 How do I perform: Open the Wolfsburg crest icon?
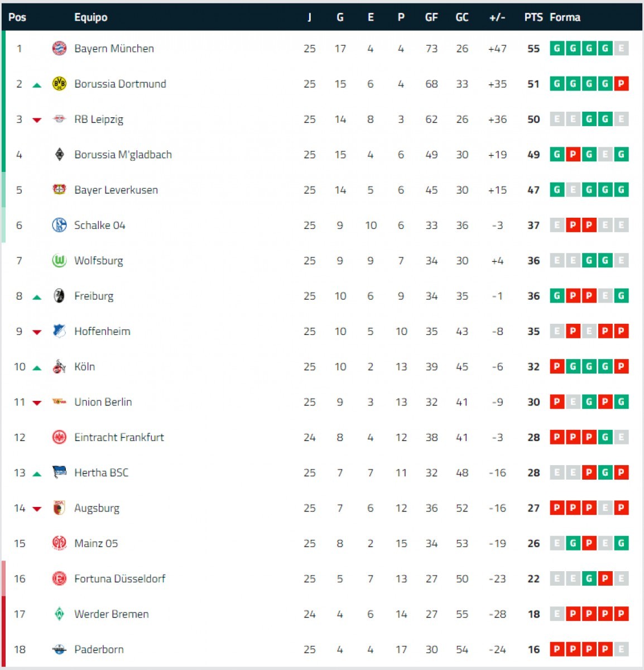59,260
